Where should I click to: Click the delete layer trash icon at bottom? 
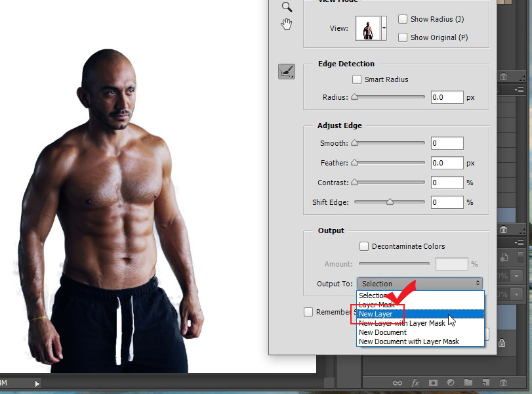tap(504, 382)
